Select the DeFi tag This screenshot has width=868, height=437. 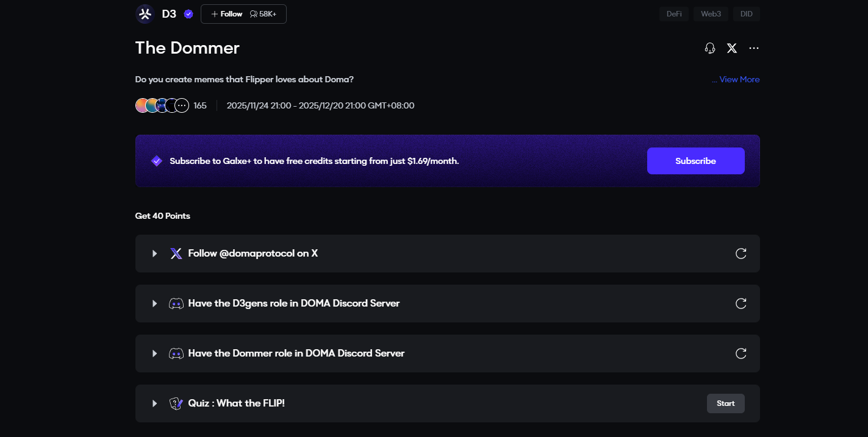[x=674, y=14]
